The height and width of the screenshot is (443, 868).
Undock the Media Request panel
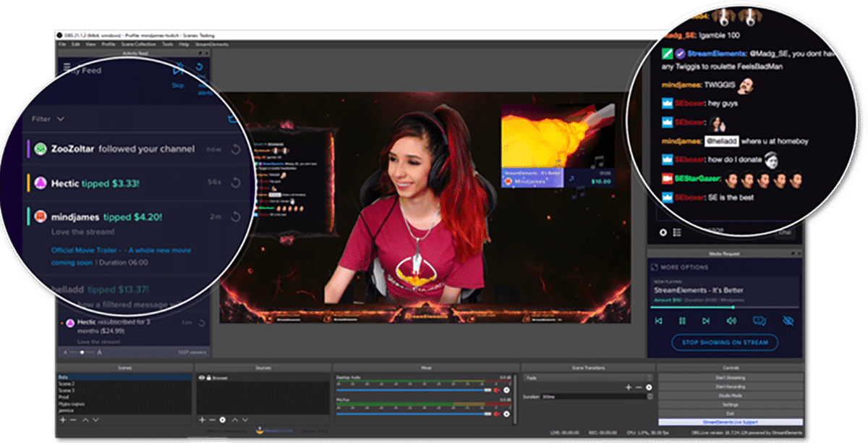pyautogui.click(x=793, y=253)
